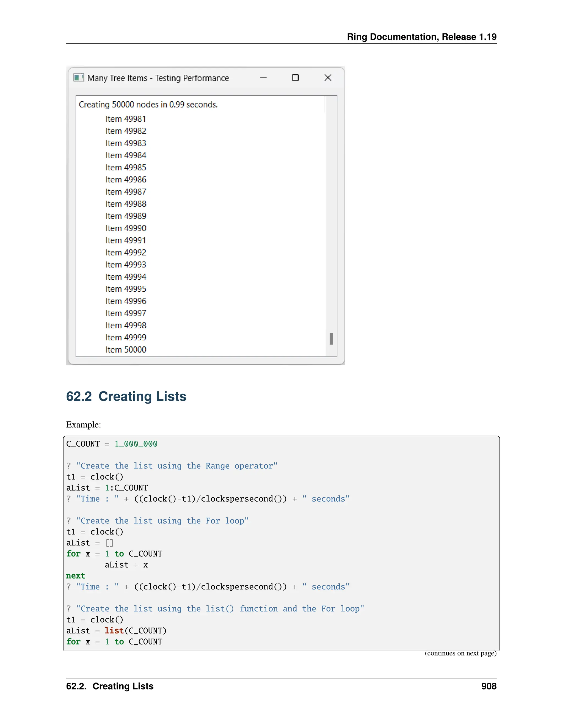Click the 'Example:' label above the code
This screenshot has height=728, width=563.
tap(83, 425)
